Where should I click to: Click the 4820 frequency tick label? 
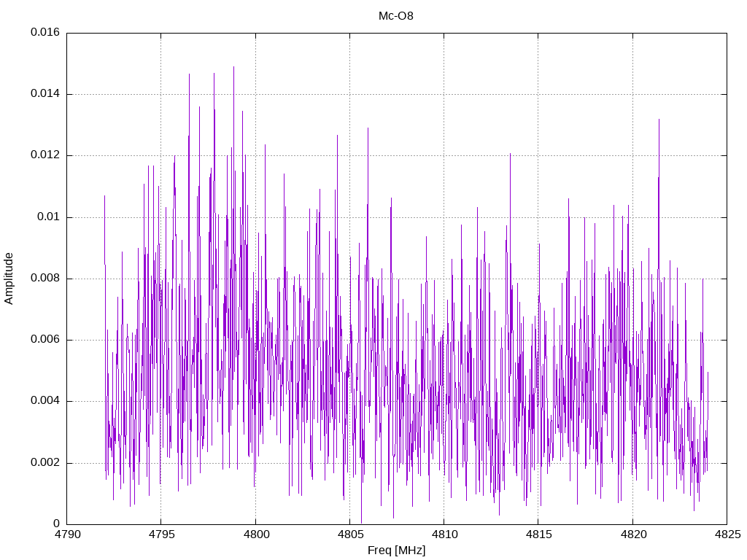pyautogui.click(x=633, y=534)
